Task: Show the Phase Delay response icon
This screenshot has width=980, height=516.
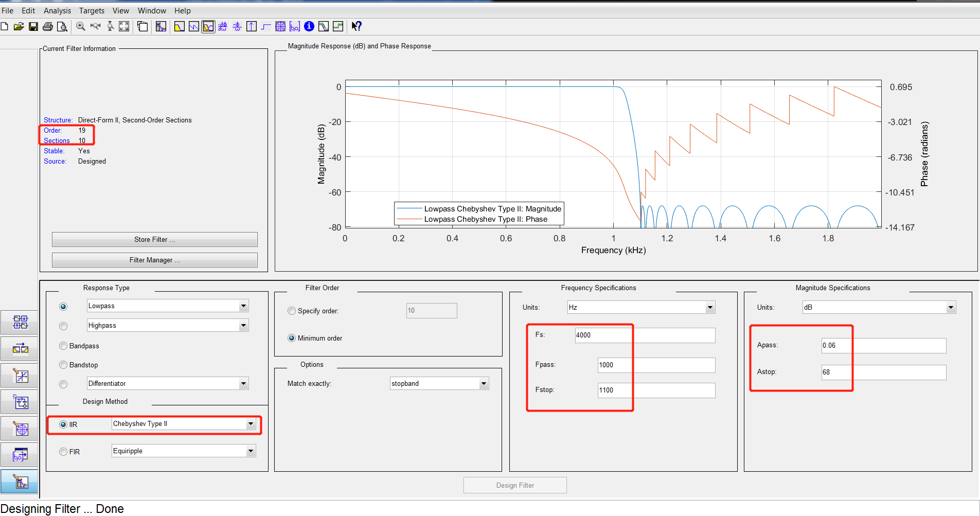Action: point(237,26)
